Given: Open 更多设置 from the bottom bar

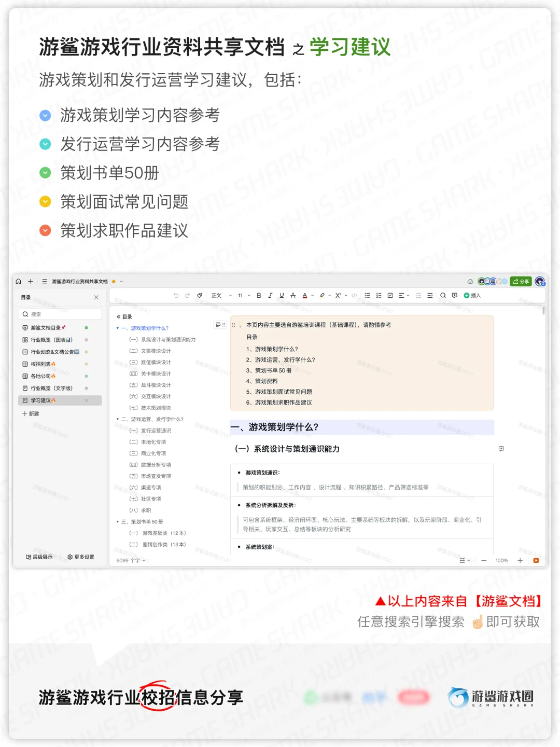Looking at the screenshot, I should 81,556.
